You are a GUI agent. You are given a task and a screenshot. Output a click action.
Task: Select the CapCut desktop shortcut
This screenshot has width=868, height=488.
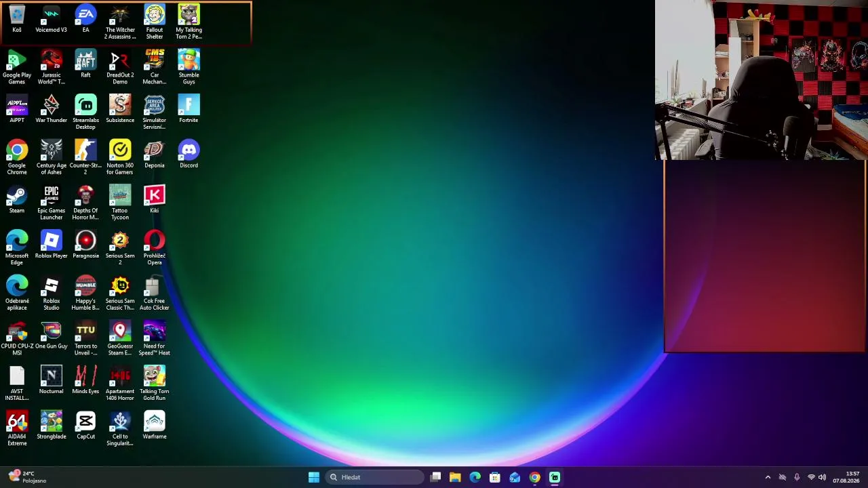tap(85, 426)
